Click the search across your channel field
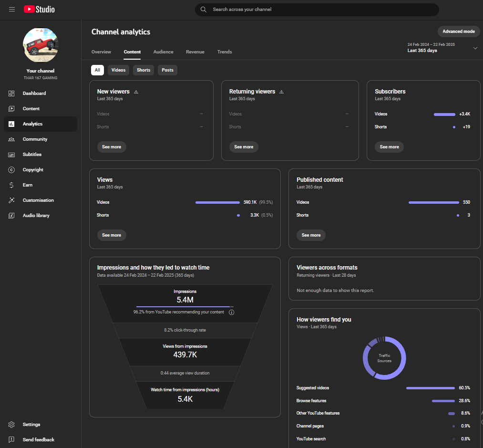 point(317,10)
